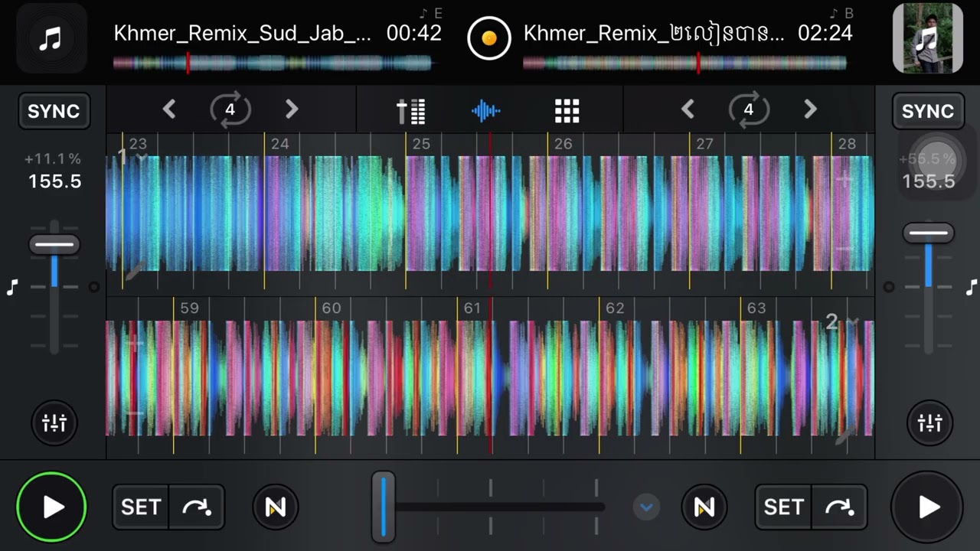Viewport: 980px width, 551px height.
Task: Click beat marker 27 on top waveform
Action: click(x=704, y=143)
